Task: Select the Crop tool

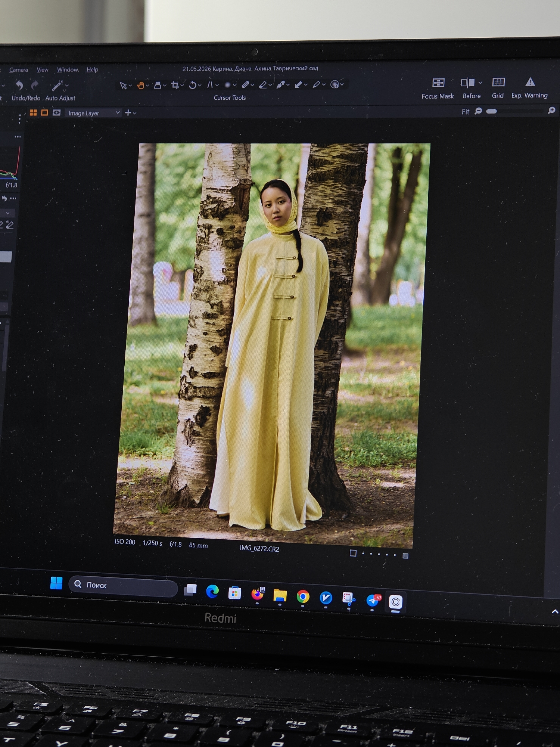Action: (175, 85)
